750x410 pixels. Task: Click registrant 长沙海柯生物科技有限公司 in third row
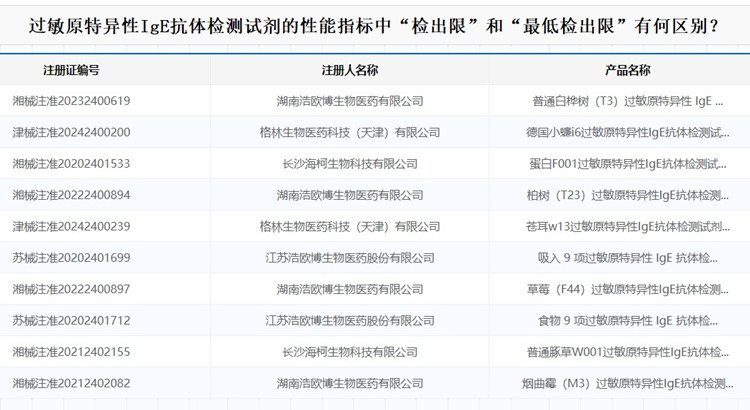(x=349, y=164)
